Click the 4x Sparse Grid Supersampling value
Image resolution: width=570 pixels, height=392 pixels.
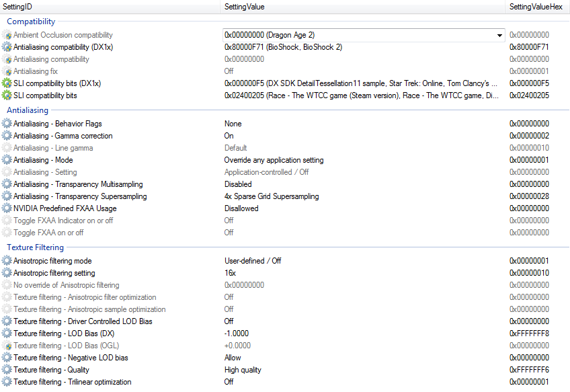(x=272, y=196)
